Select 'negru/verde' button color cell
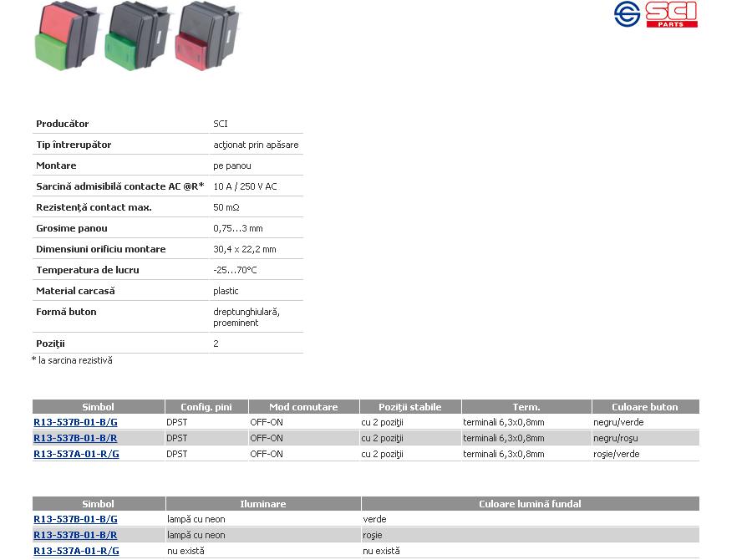Viewport: 752px width, 560px height. coord(618,422)
